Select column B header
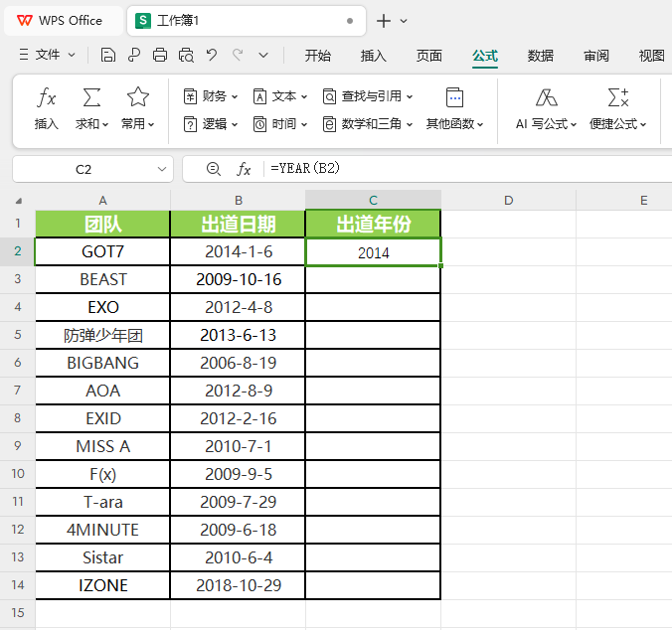672x630 pixels. (x=239, y=200)
